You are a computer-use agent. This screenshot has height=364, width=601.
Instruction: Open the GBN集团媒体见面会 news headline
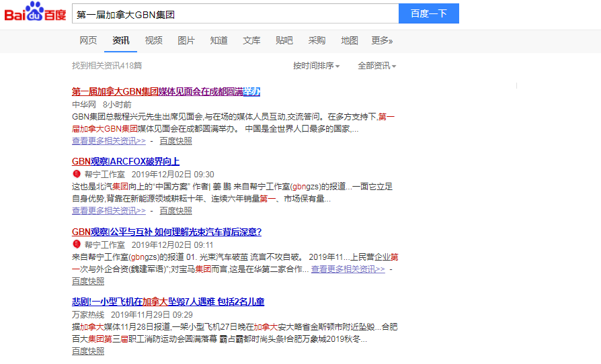pos(165,91)
